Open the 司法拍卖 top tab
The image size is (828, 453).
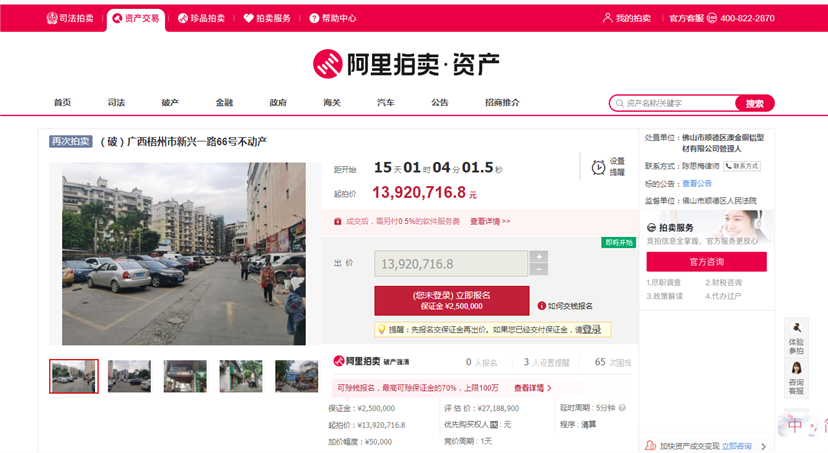click(x=70, y=18)
